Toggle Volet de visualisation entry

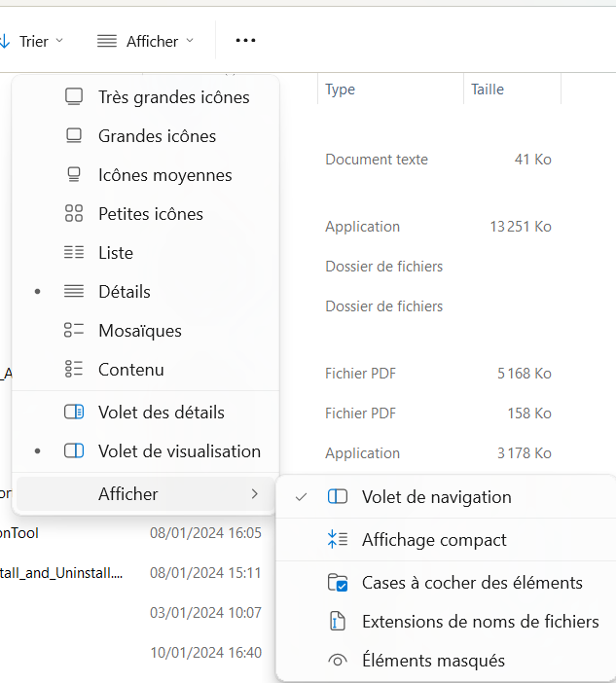(179, 451)
